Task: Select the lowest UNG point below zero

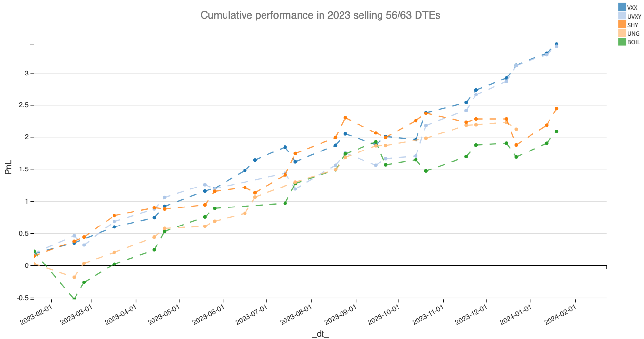Action: tap(74, 277)
